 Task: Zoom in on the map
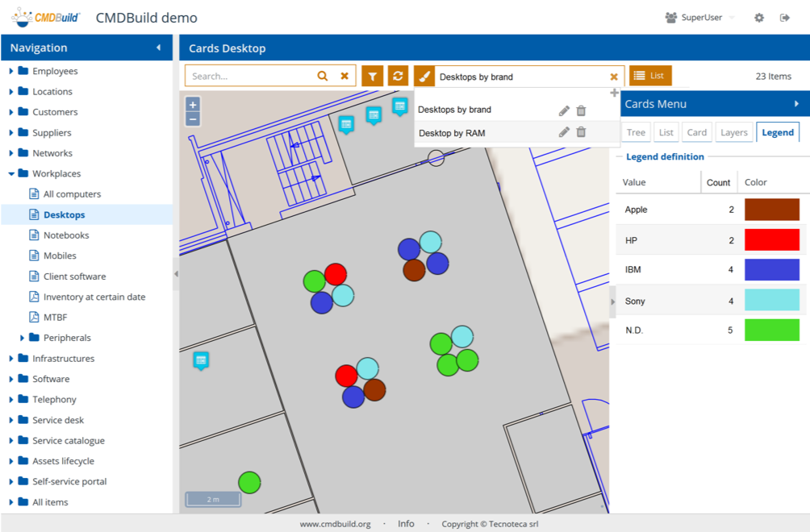pos(193,104)
